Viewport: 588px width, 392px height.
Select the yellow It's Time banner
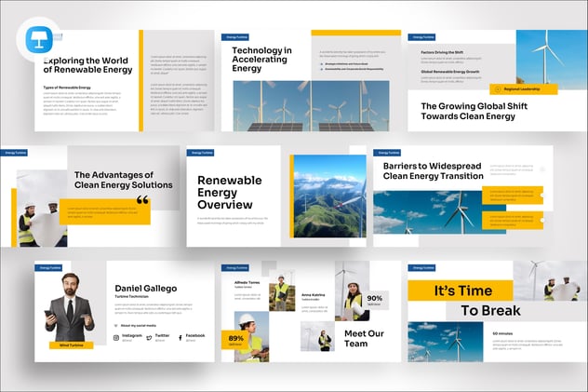pyautogui.click(x=461, y=291)
